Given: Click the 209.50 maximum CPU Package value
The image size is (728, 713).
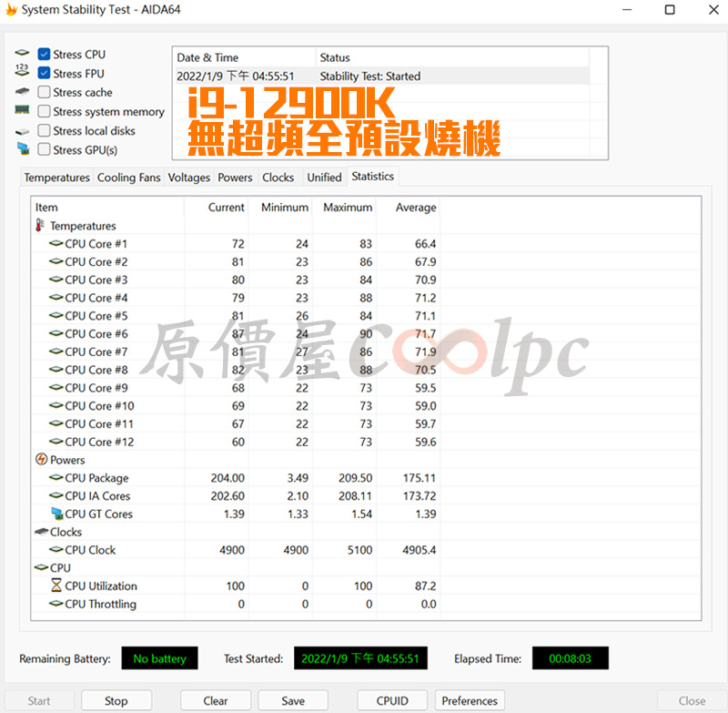Looking at the screenshot, I should (x=355, y=477).
